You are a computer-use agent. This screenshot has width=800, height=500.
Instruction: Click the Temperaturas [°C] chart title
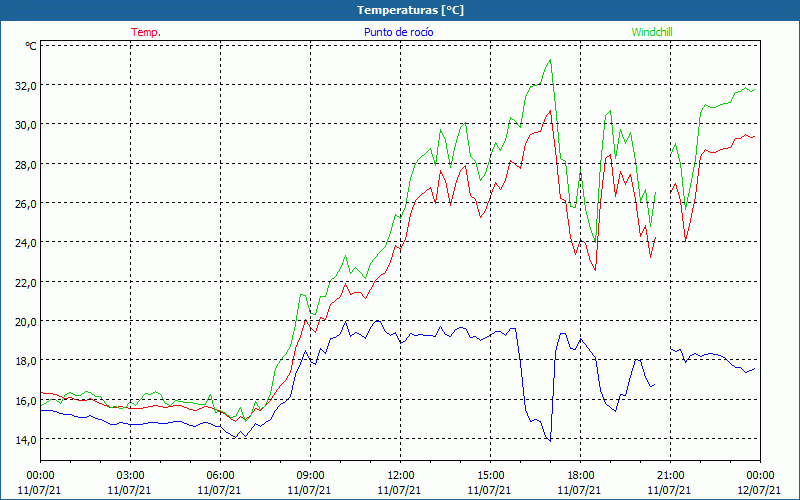coord(410,10)
